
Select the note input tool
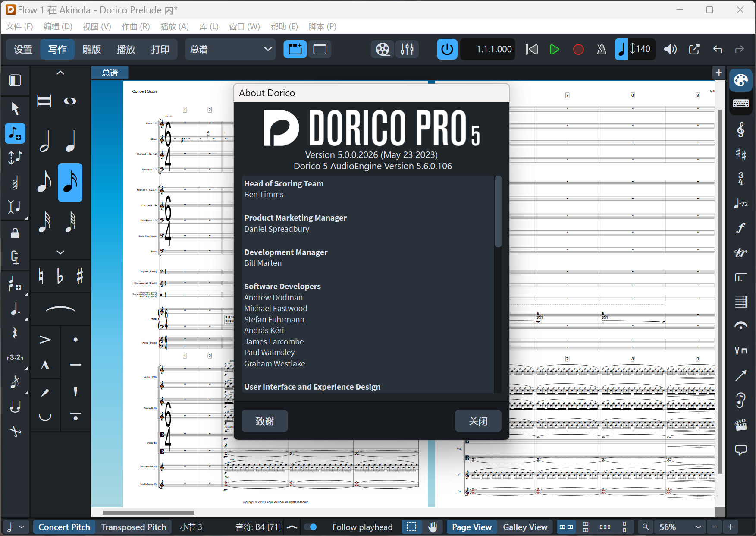tap(15, 133)
